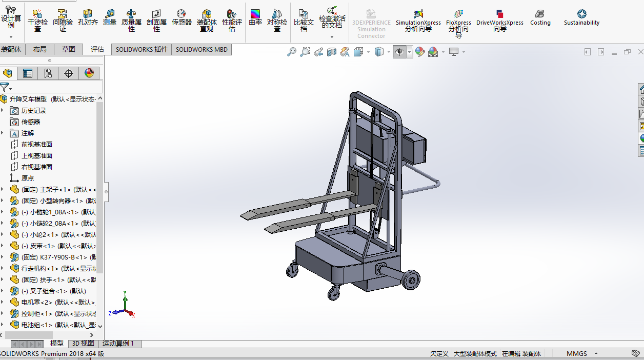Open Hide/Show Items dropdown arrow
The width and height of the screenshot is (644, 360).
coord(410,52)
